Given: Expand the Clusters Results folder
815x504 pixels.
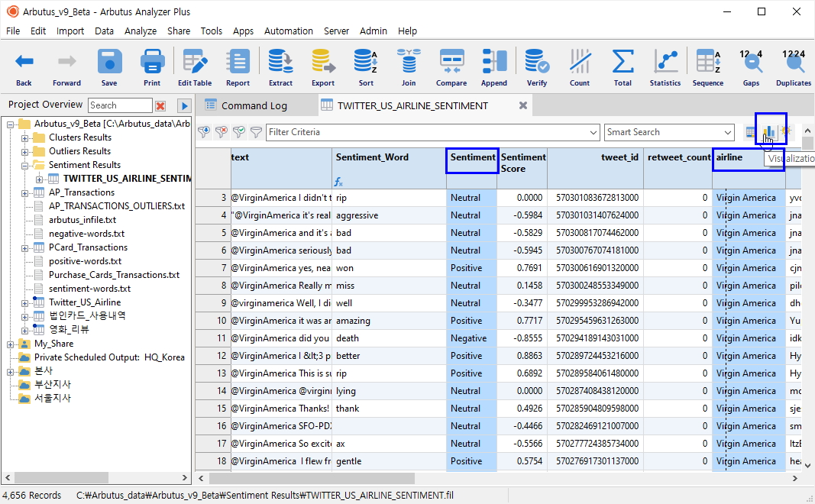Looking at the screenshot, I should pyautogui.click(x=25, y=138).
